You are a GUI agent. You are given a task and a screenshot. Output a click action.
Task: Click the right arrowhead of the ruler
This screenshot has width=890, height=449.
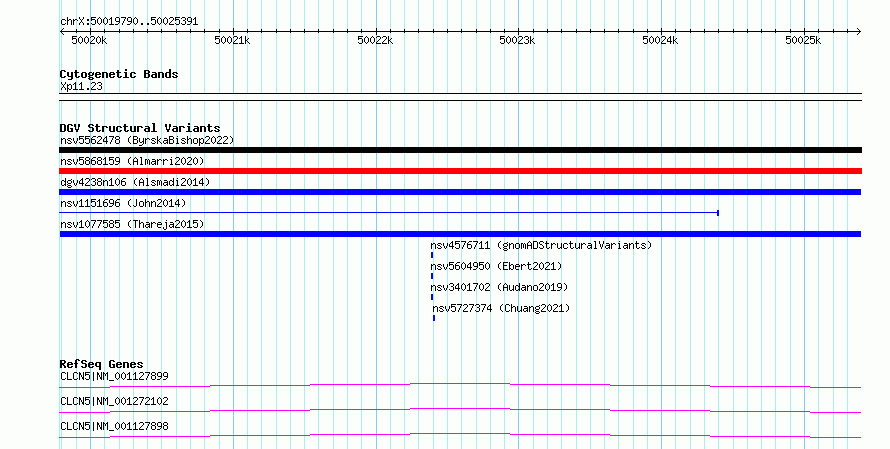point(859,32)
